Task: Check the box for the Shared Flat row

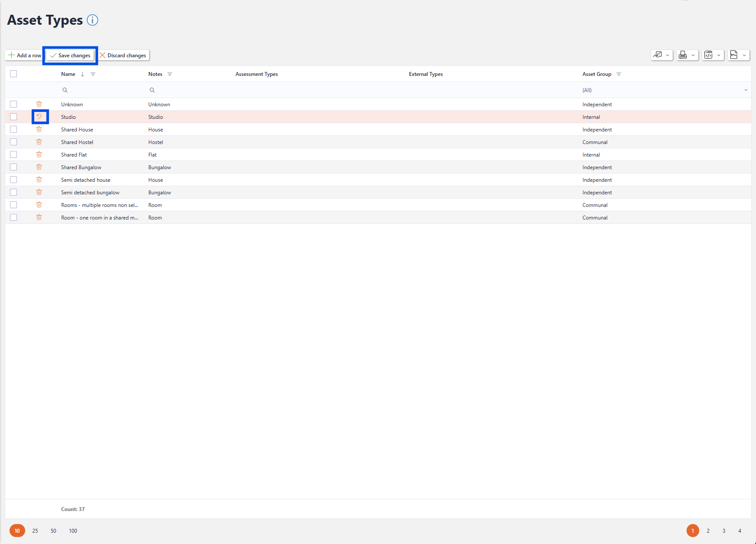Action: 13,154
